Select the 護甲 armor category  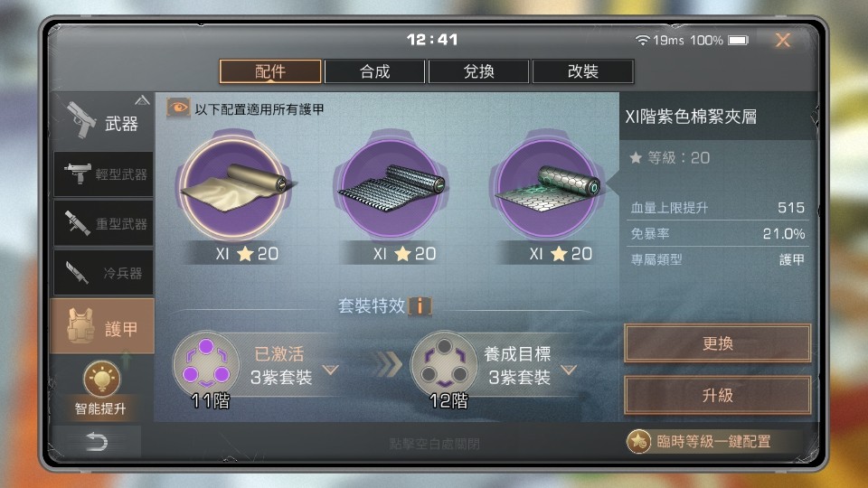(x=102, y=326)
